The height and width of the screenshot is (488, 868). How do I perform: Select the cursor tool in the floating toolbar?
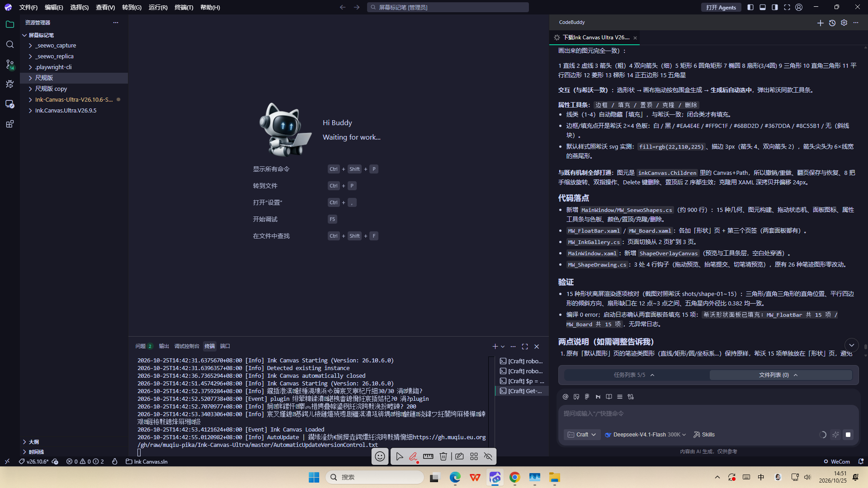[x=399, y=456]
